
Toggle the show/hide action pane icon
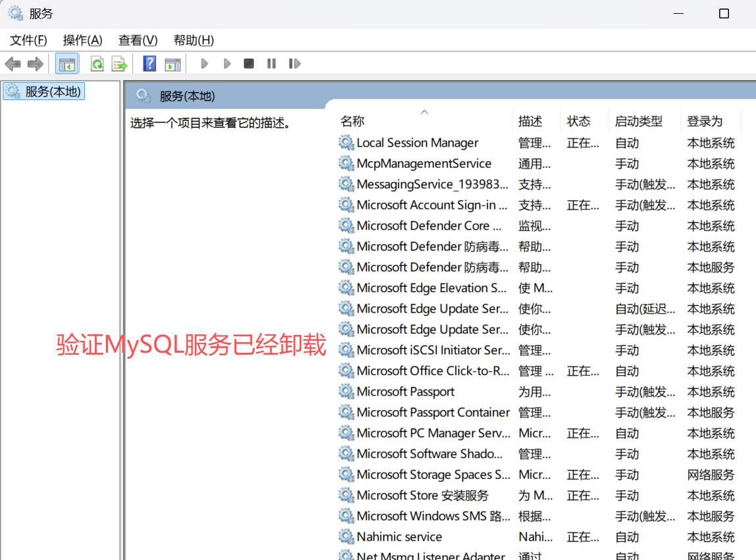tap(172, 64)
